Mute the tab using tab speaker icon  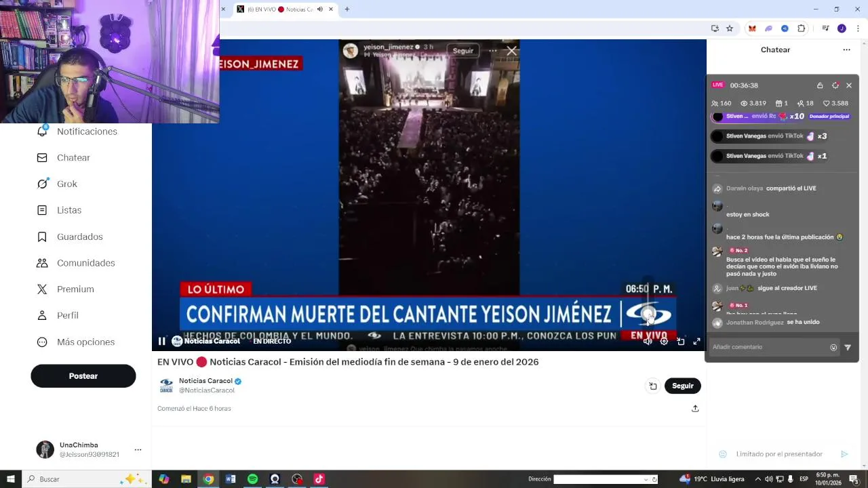point(320,9)
